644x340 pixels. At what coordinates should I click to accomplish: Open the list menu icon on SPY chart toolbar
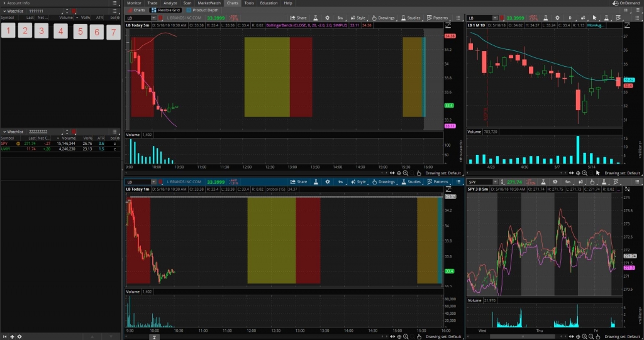[638, 182]
